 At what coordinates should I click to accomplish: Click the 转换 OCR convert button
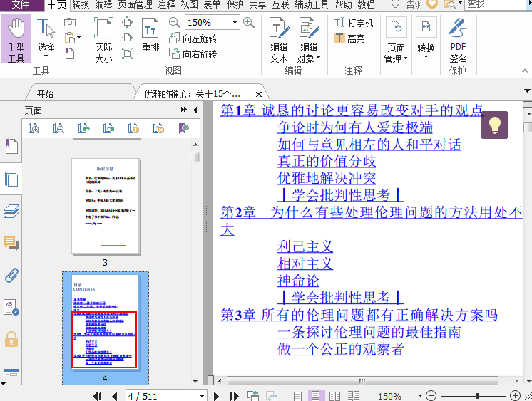point(426,37)
